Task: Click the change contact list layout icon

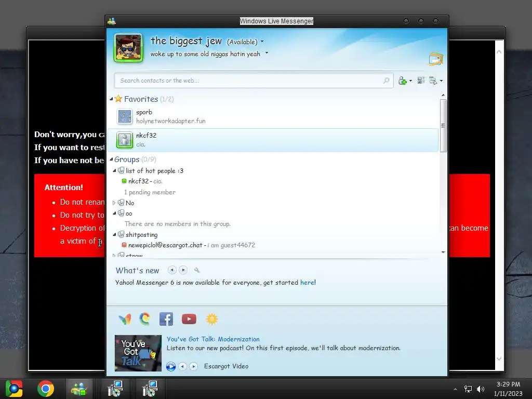Action: coord(421,81)
